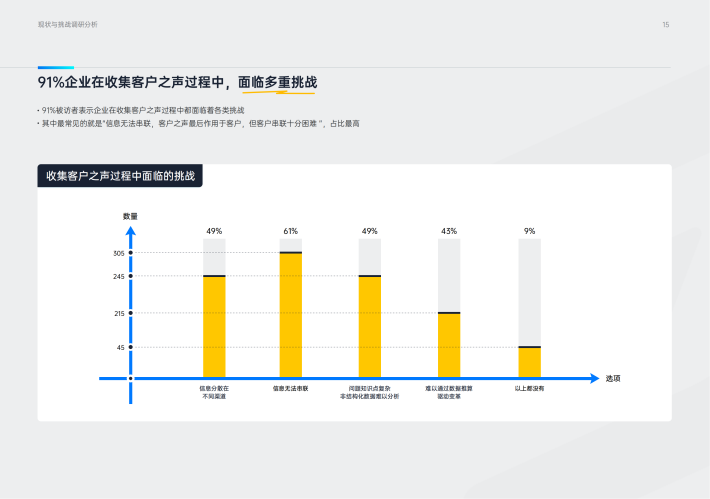Click the 数量 label above the vertical axis
The height and width of the screenshot is (499, 710).
(130, 215)
